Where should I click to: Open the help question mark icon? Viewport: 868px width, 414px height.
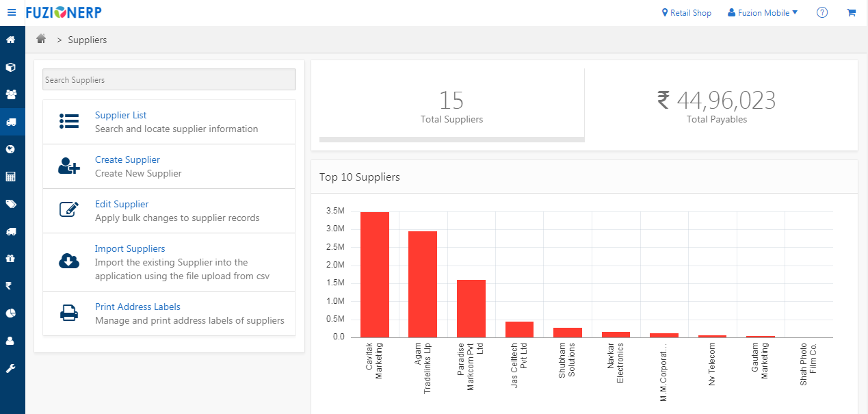(x=822, y=12)
